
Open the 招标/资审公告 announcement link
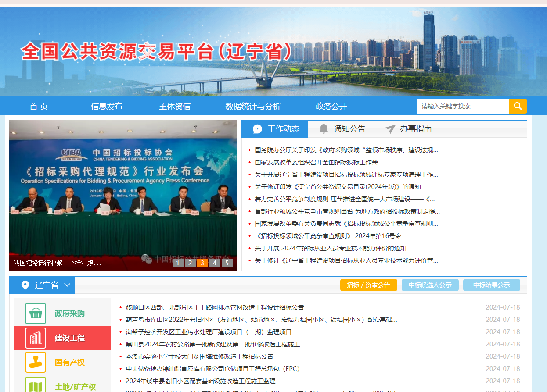[369, 285]
